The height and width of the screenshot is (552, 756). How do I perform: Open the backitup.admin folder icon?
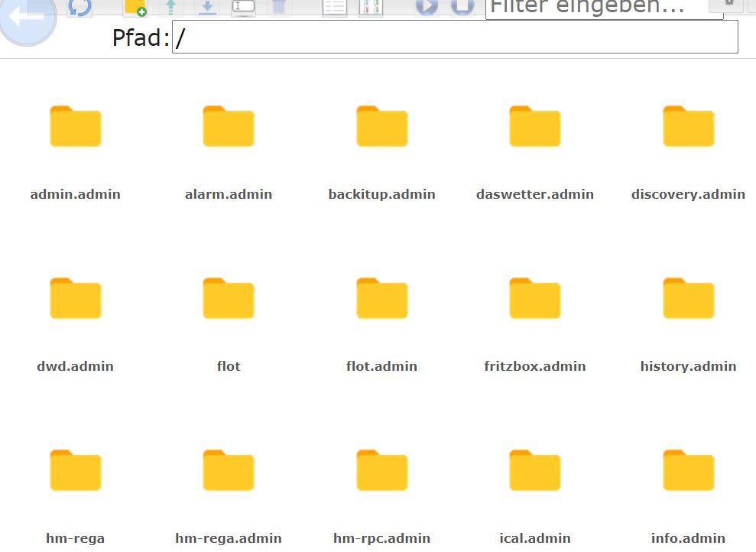coord(382,126)
